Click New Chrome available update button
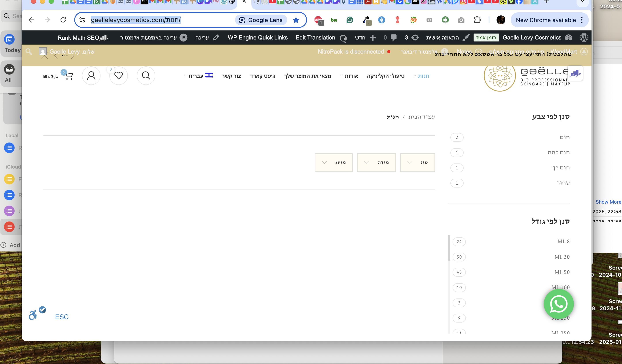The image size is (622, 364). 546,20
